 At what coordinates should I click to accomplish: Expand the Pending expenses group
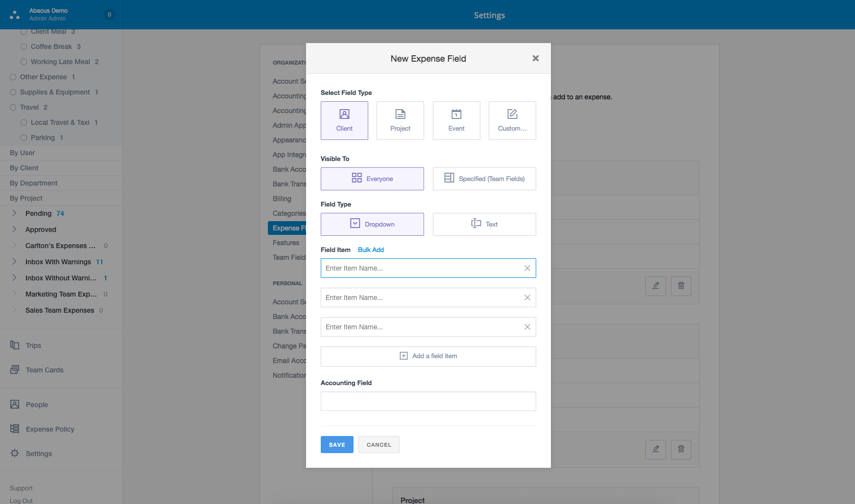point(14,213)
